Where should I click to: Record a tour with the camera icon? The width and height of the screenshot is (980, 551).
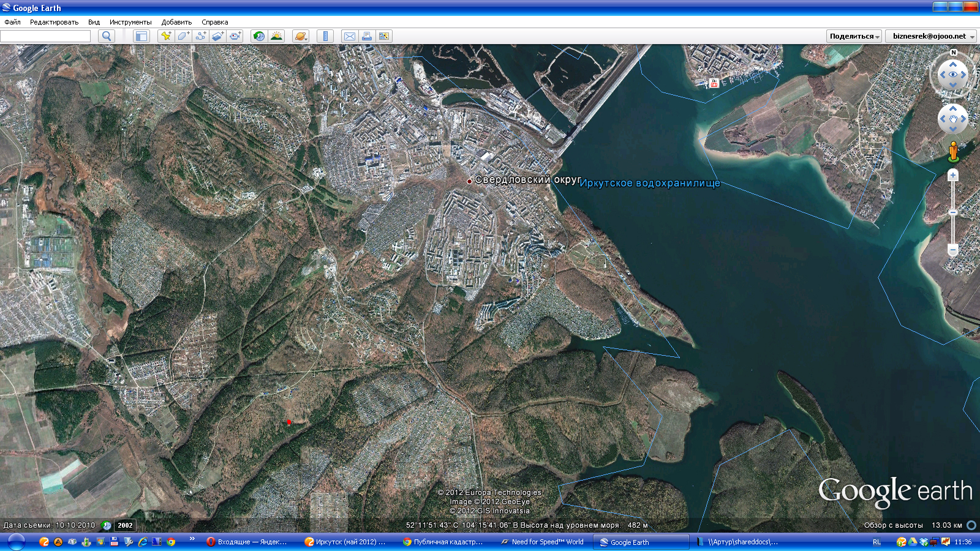coord(236,36)
